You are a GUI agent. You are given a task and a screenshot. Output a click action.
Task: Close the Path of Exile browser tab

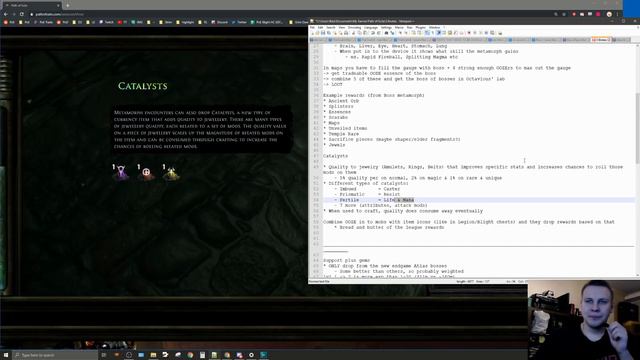[x=58, y=5]
